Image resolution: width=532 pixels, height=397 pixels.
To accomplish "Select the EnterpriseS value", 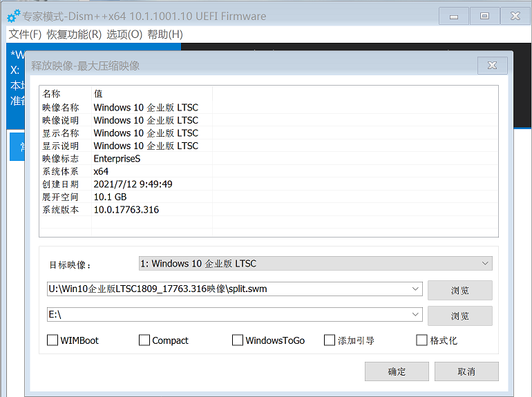I will coord(117,159).
